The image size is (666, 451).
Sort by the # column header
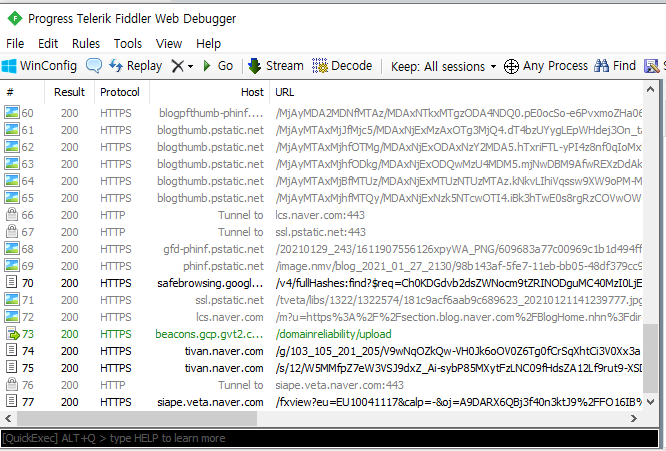point(23,92)
